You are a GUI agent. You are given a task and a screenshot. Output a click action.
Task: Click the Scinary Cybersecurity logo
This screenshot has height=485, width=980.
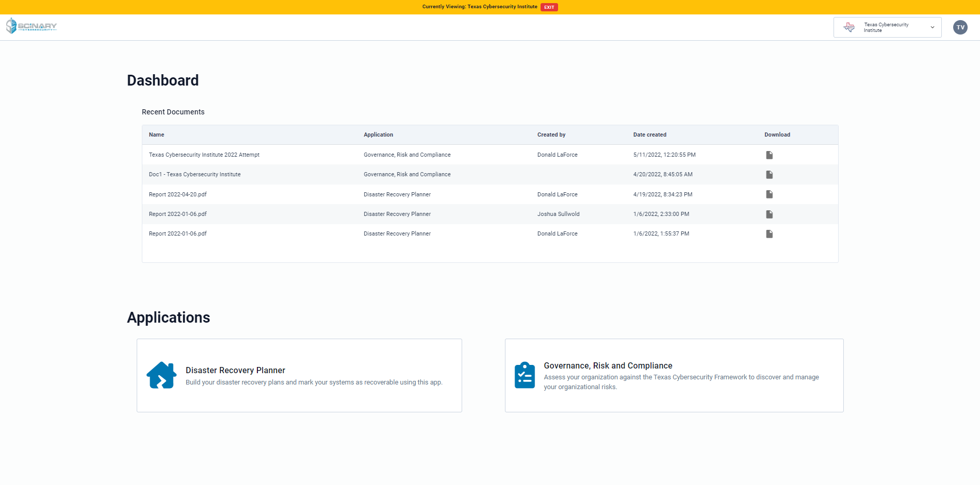click(x=31, y=26)
